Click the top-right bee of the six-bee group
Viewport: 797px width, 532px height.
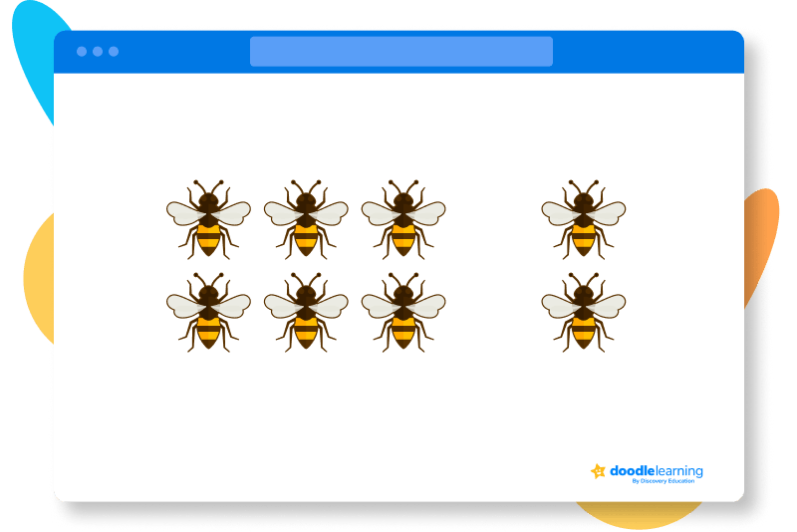[x=403, y=218]
